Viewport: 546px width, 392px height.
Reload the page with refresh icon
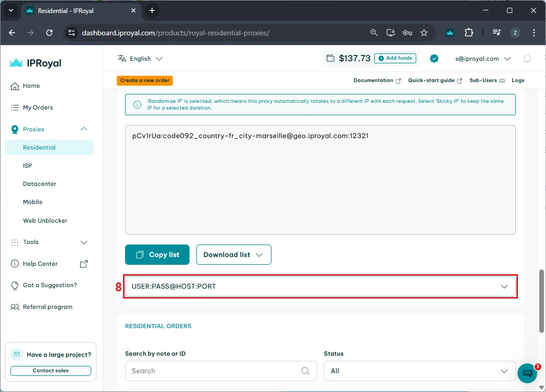coord(49,33)
